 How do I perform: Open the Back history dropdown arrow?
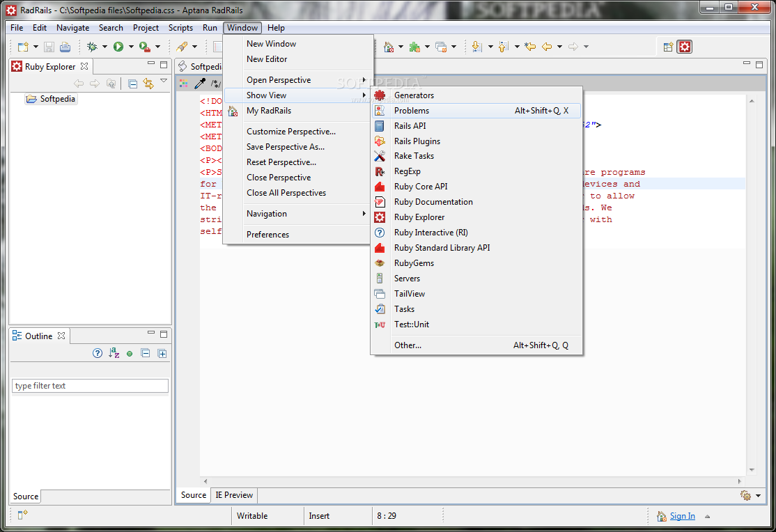[x=560, y=47]
